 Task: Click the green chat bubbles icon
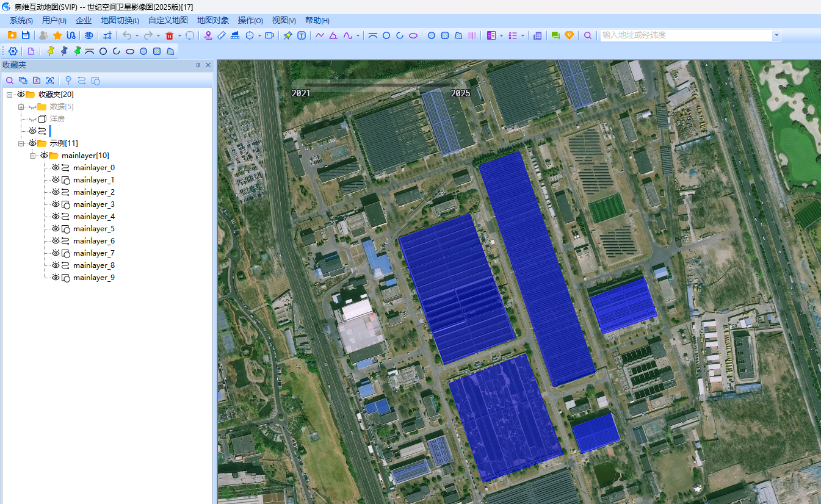[x=555, y=35]
